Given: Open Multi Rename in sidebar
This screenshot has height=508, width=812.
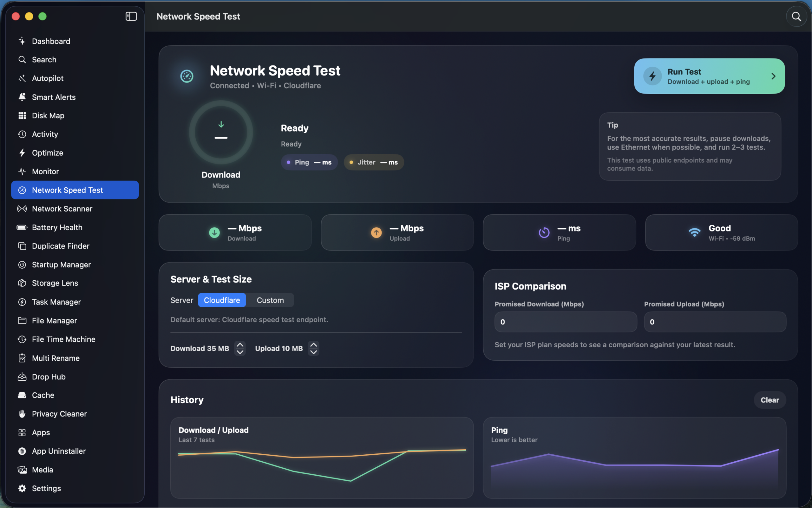Looking at the screenshot, I should coord(75,358).
